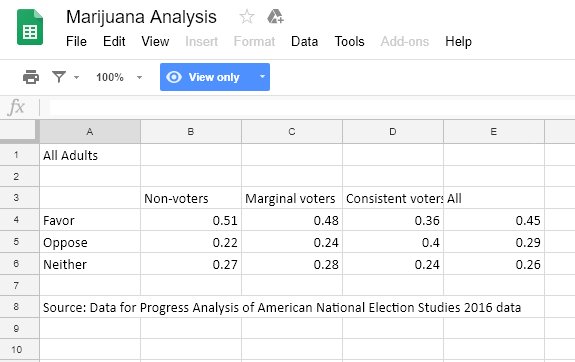Viewport: 575px width, 362px height.
Task: Print the spreadsheet with the printer icon
Action: tap(31, 77)
